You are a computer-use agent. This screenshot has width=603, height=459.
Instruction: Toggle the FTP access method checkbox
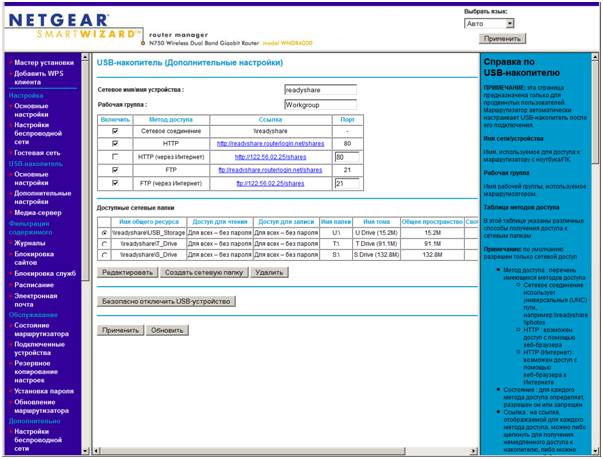coord(115,170)
